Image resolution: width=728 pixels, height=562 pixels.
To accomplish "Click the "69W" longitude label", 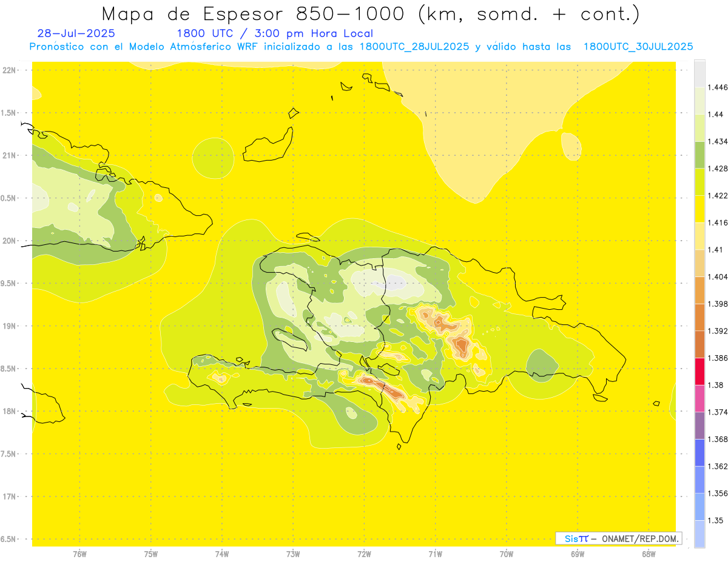I will (x=578, y=554).
